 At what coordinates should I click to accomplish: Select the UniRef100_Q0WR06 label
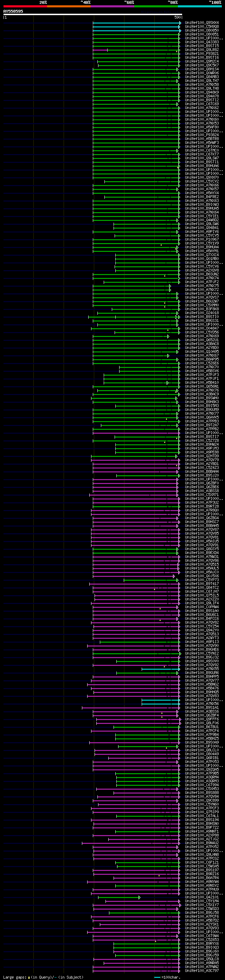point(202,73)
